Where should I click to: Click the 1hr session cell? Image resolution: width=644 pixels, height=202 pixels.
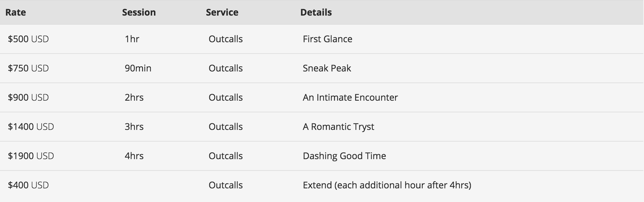click(132, 39)
